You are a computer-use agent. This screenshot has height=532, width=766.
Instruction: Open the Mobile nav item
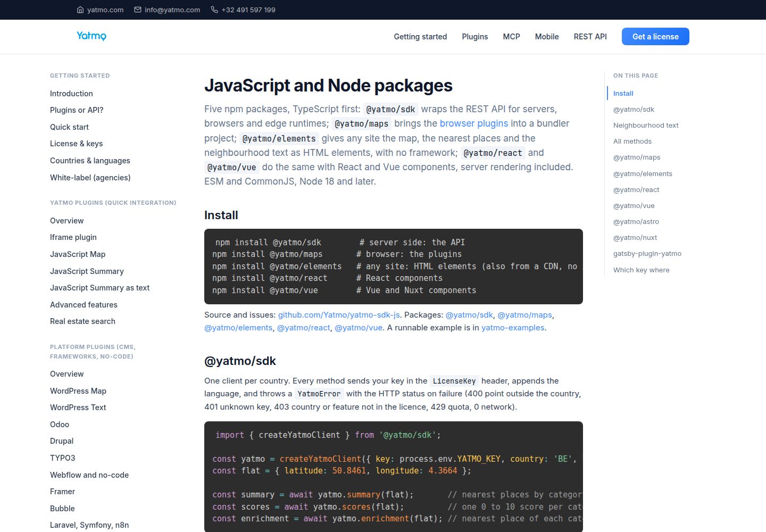click(547, 37)
